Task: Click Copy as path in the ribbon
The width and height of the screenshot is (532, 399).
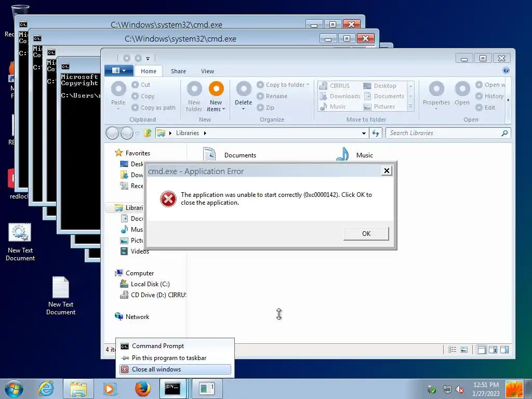Action: click(x=154, y=108)
